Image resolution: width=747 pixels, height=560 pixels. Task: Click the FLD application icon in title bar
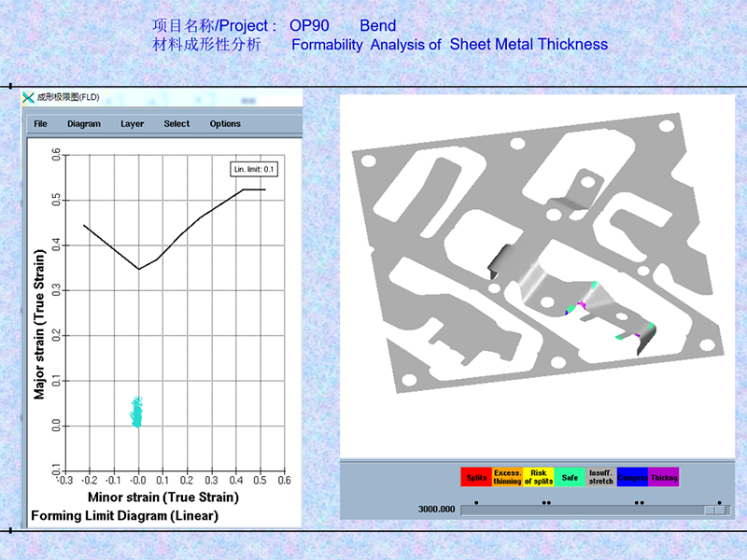(28, 96)
